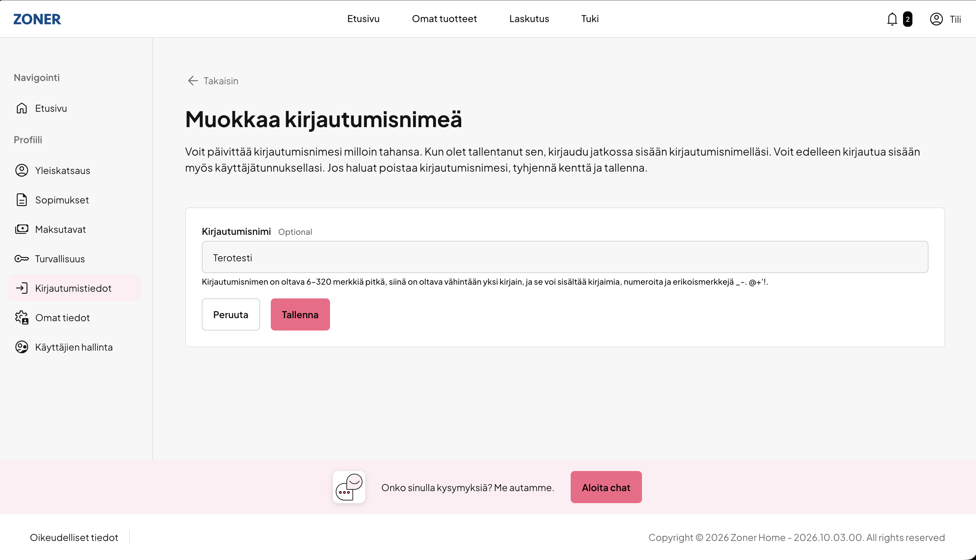Open Omat tiedot in the sidebar
The image size is (976, 560).
pyautogui.click(x=62, y=317)
